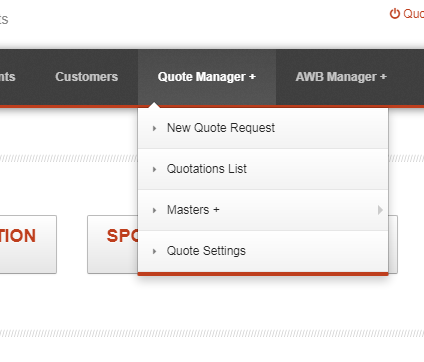Viewport: 424px width, 362px height.
Task: Choose Quote Settings from the dropdown
Action: 263,251
